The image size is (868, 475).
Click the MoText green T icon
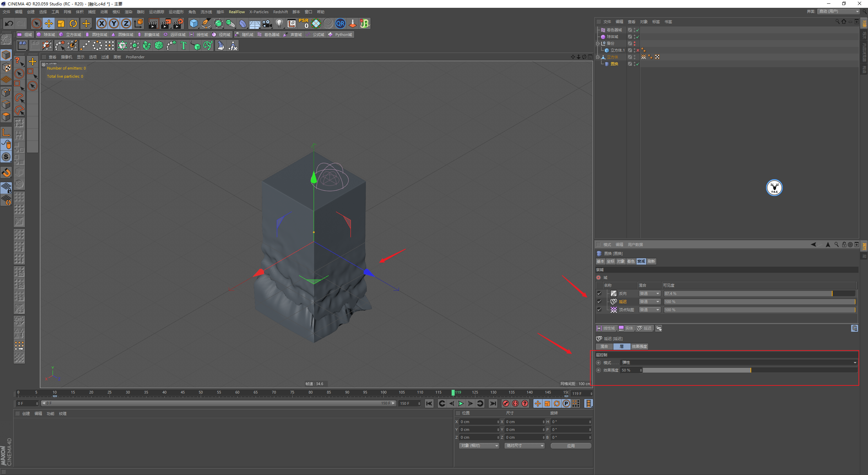[x=183, y=45]
